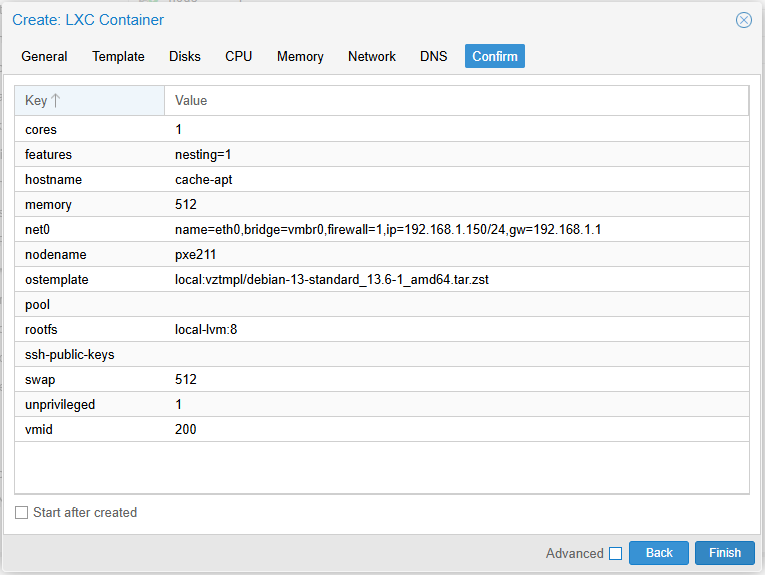Click the swap key cell
This screenshot has height=575, width=765.
90,379
